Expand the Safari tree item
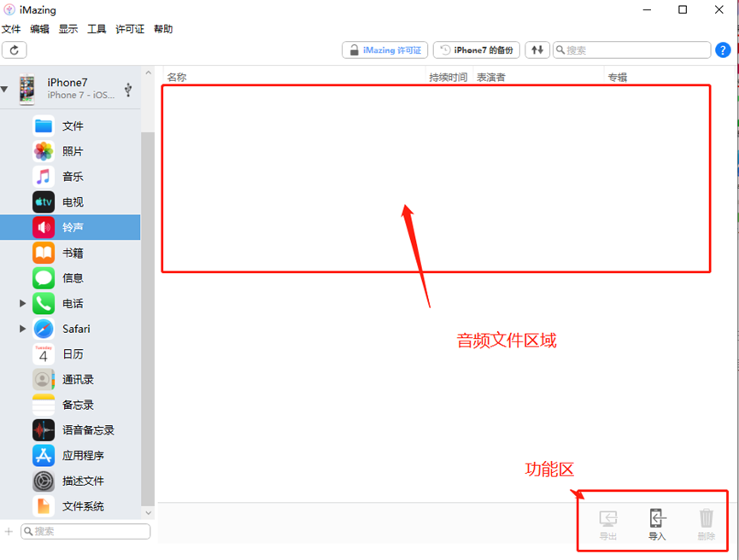 coord(22,329)
